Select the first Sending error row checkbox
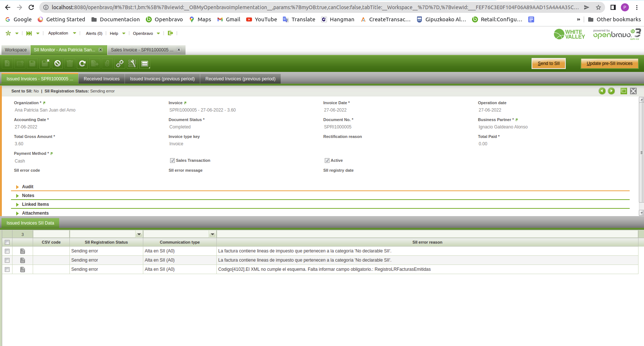This screenshot has width=644, height=346. point(7,251)
